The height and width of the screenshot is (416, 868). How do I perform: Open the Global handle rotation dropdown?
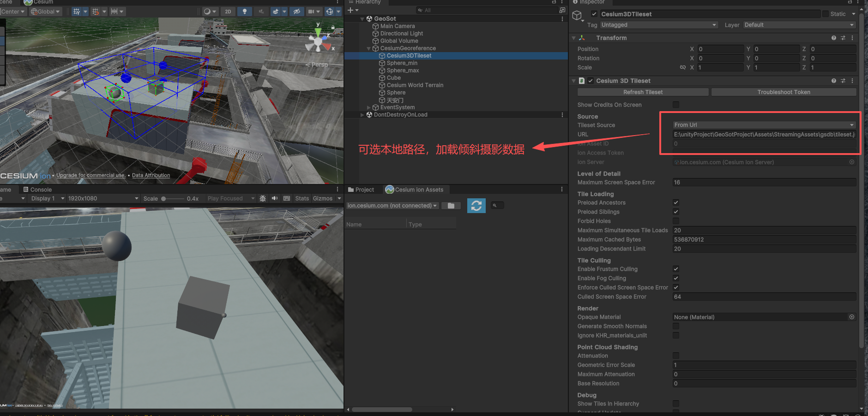[x=45, y=12]
